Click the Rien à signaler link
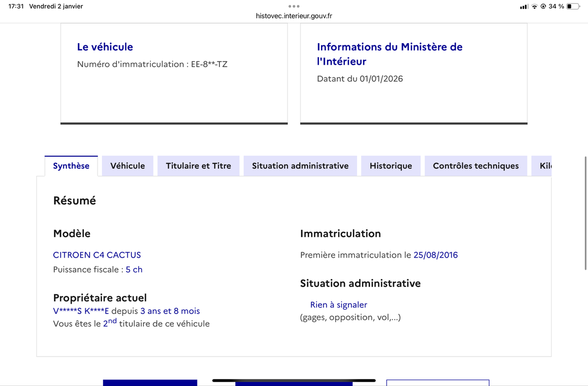The width and height of the screenshot is (588, 386). (338, 304)
